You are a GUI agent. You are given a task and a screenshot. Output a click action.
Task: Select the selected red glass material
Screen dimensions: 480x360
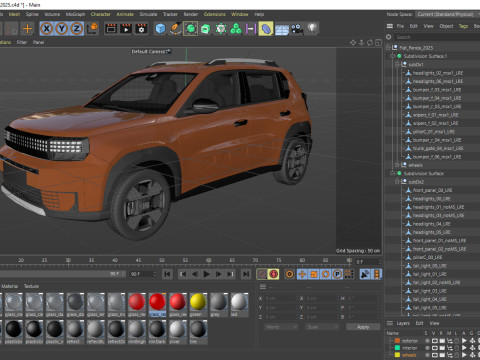click(157, 305)
